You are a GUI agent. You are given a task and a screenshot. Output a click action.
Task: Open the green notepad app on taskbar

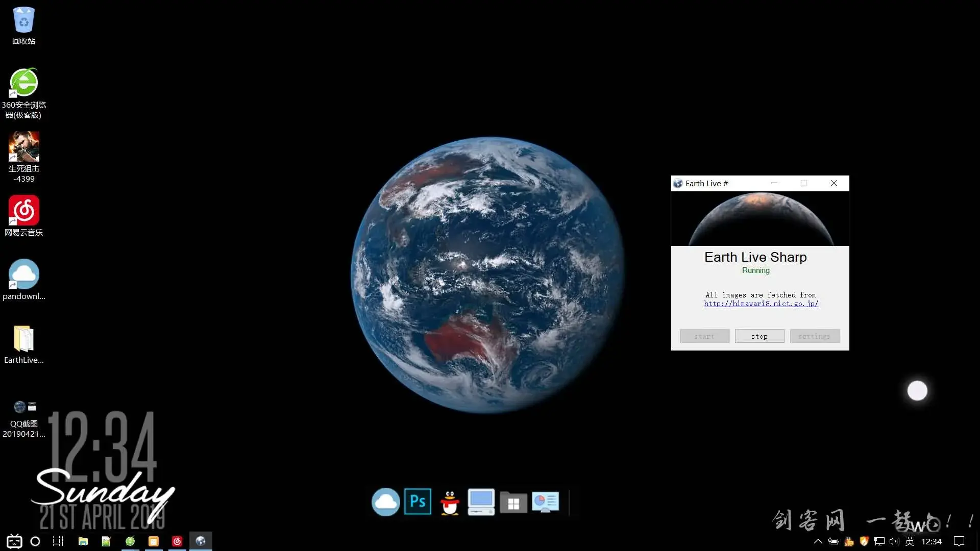pos(106,541)
